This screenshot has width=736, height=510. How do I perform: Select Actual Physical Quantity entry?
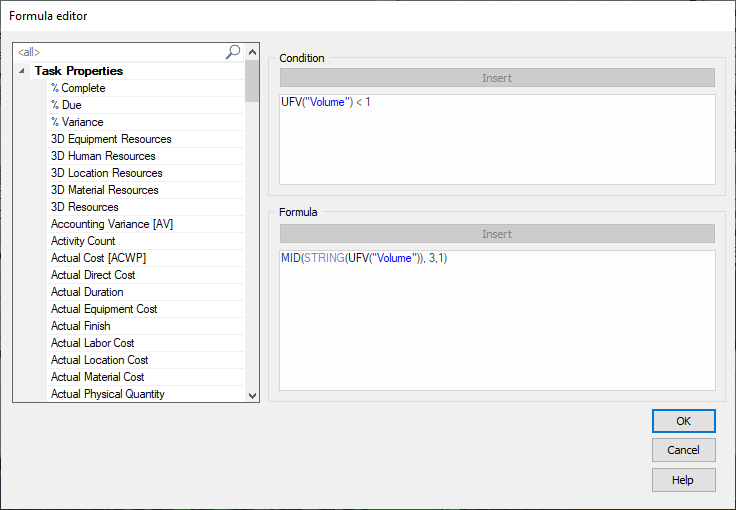pyautogui.click(x=108, y=394)
